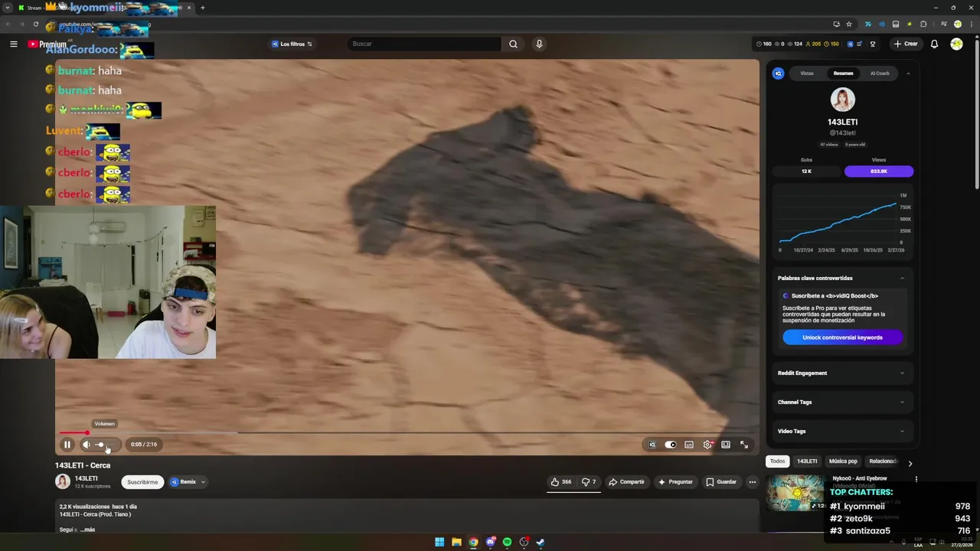The height and width of the screenshot is (551, 980).
Task: Open the Remix dropdown arrow
Action: [x=203, y=482]
